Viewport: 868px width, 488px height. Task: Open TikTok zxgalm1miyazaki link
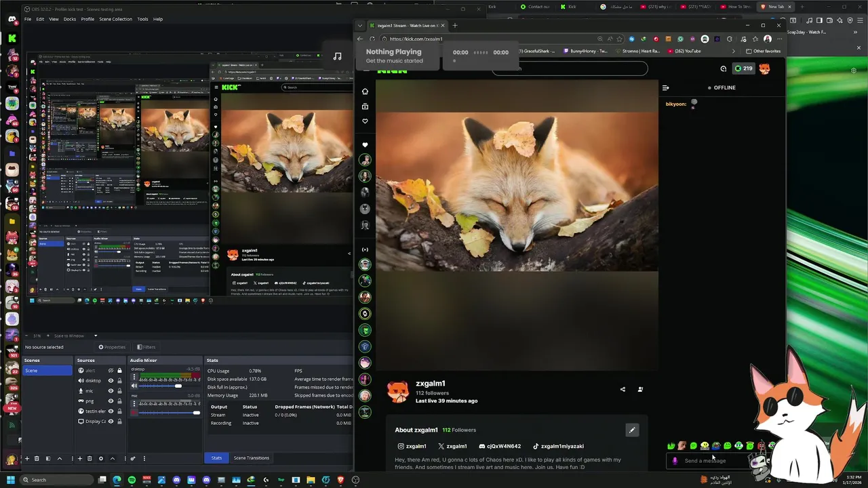(x=558, y=447)
